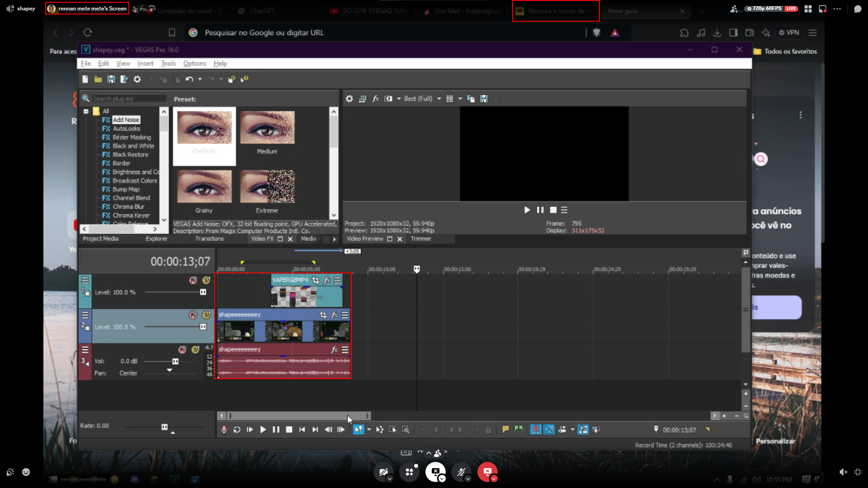Viewport: 868px width, 488px height.
Task: Click the Discord end call red button
Action: click(487, 472)
